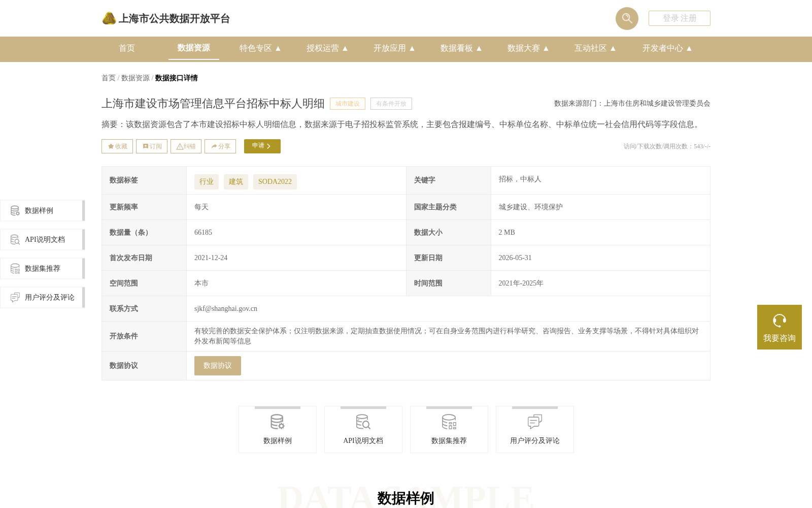
Task: Click the contact email sjkf@shanghai.gov.cn
Action: tap(226, 308)
